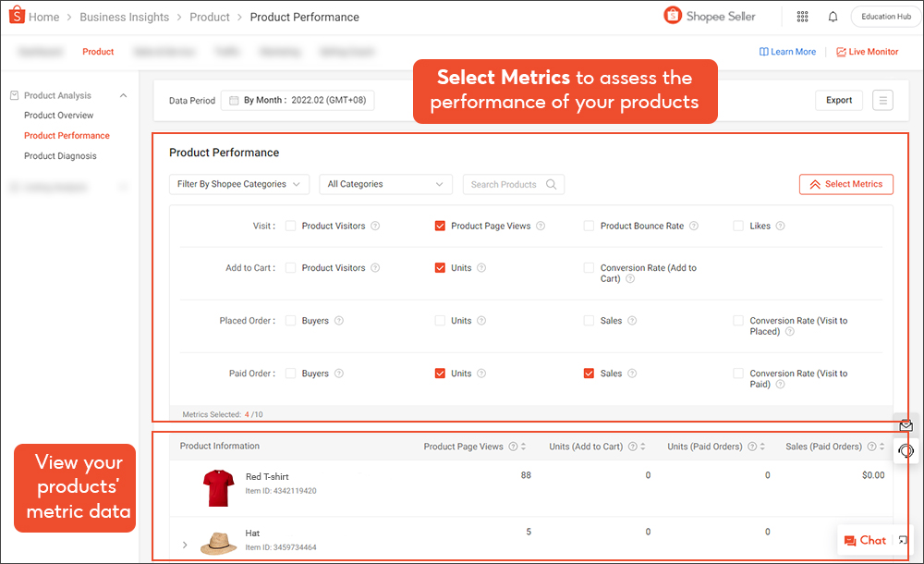This screenshot has height=564, width=924.
Task: Open the list view icon beside Export
Action: (x=882, y=100)
